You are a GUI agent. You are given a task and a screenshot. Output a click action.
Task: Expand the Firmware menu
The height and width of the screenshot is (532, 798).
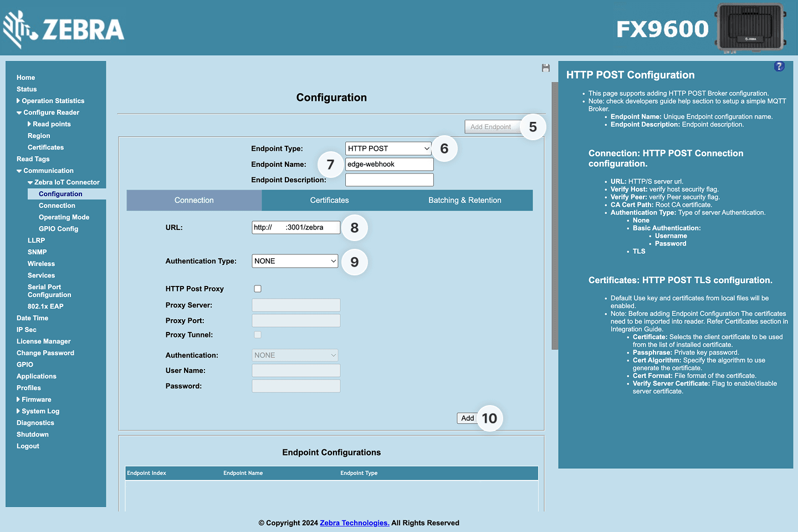click(x=34, y=400)
